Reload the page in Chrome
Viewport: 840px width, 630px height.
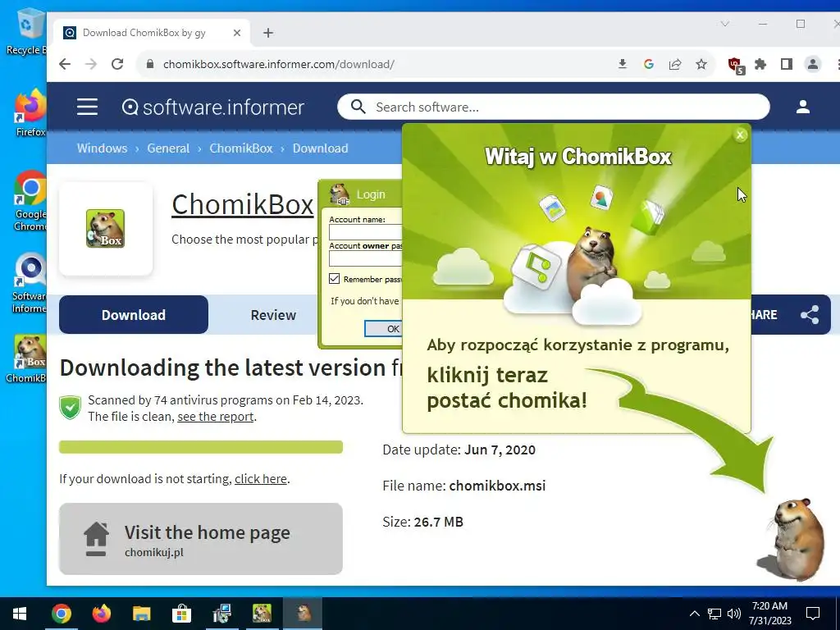117,64
